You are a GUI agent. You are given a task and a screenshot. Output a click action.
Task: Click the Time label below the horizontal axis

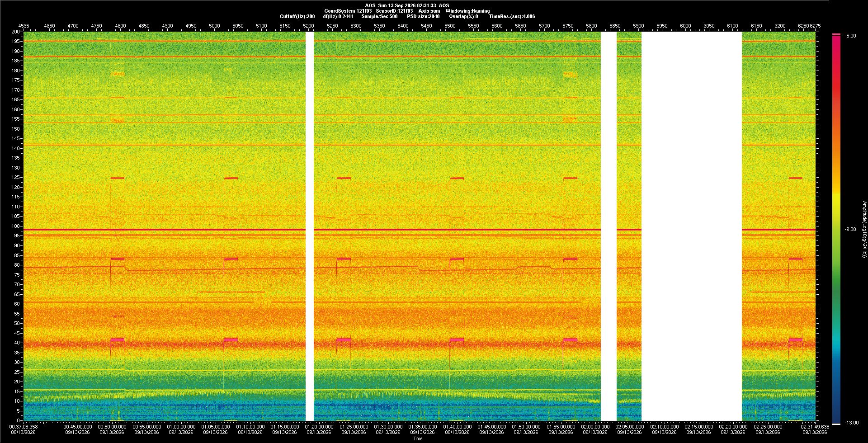(418, 438)
